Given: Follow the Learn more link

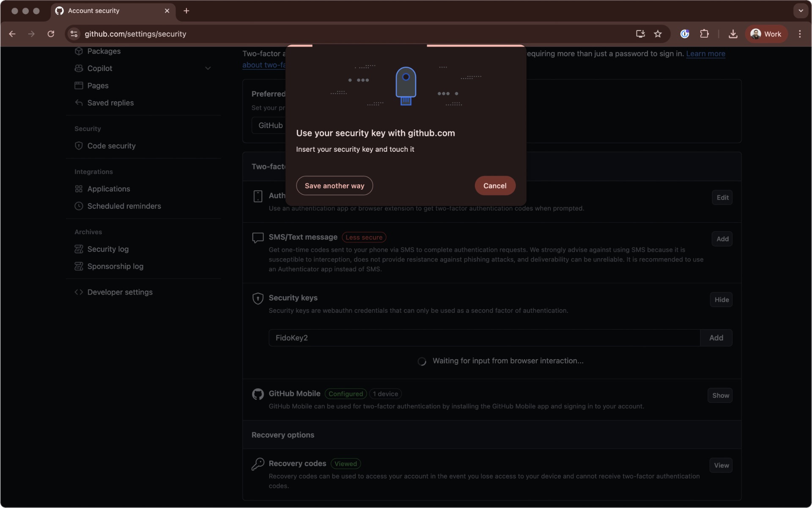Looking at the screenshot, I should click(705, 54).
